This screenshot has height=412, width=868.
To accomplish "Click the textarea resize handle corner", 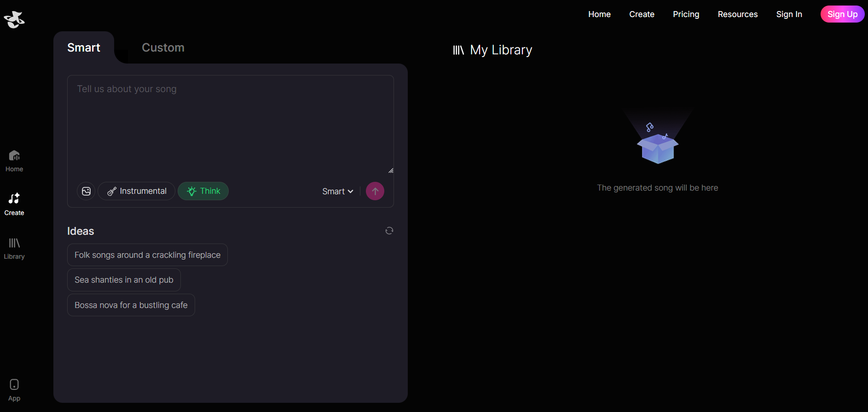I will point(391,170).
